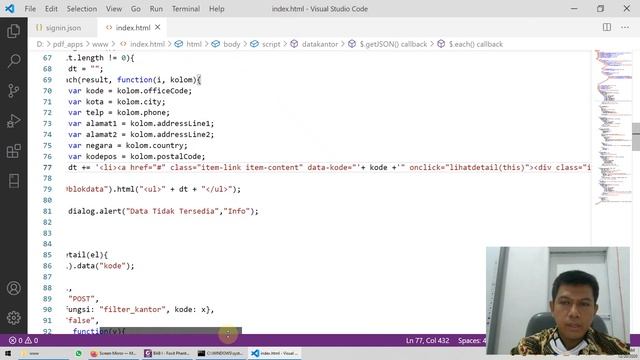
Task: Close the index.html tab
Action: tap(158, 27)
